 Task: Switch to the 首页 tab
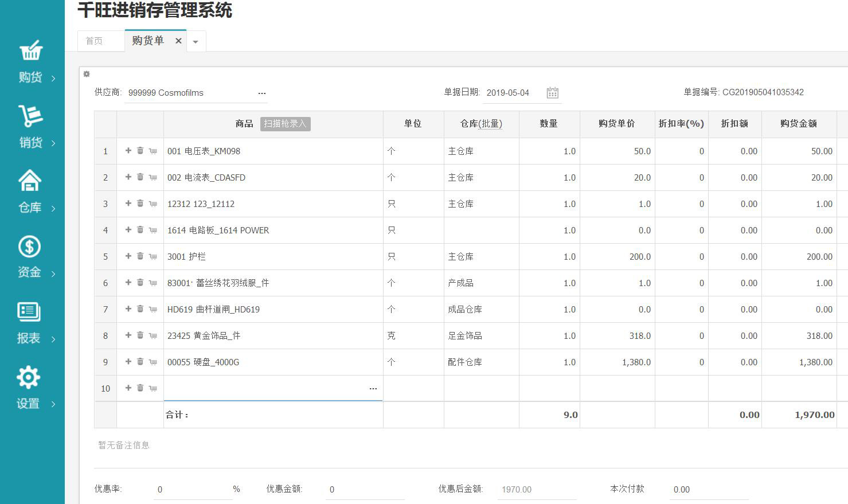[95, 41]
